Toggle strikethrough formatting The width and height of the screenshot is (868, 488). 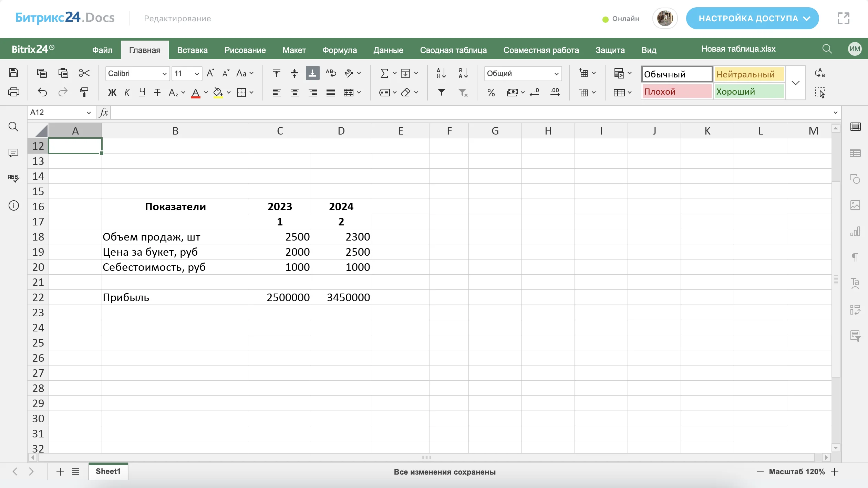[x=157, y=92]
